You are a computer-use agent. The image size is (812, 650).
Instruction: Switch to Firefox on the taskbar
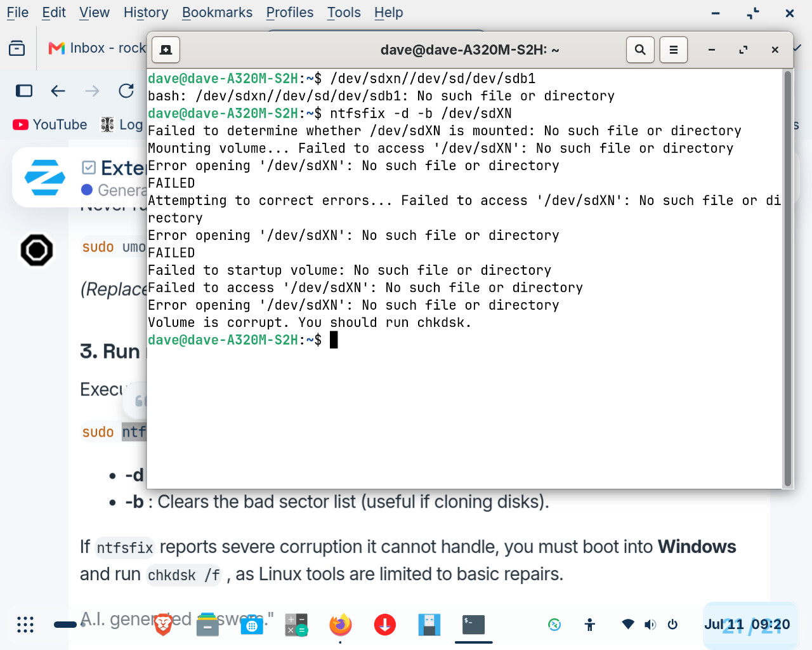pos(341,625)
